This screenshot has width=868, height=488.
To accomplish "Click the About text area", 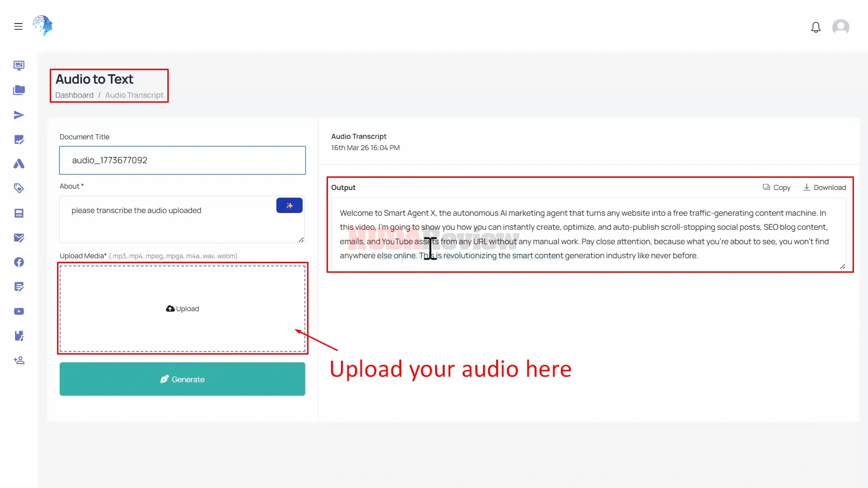I will click(182, 219).
